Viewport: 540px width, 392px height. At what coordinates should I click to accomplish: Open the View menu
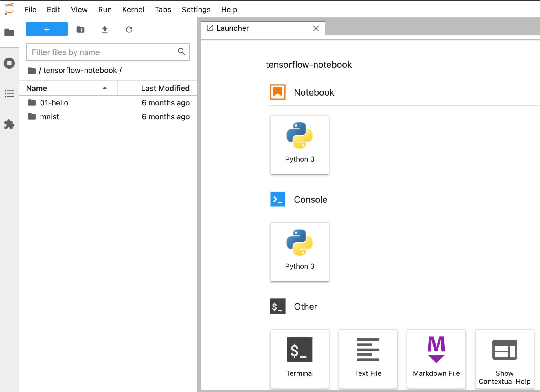coord(79,10)
